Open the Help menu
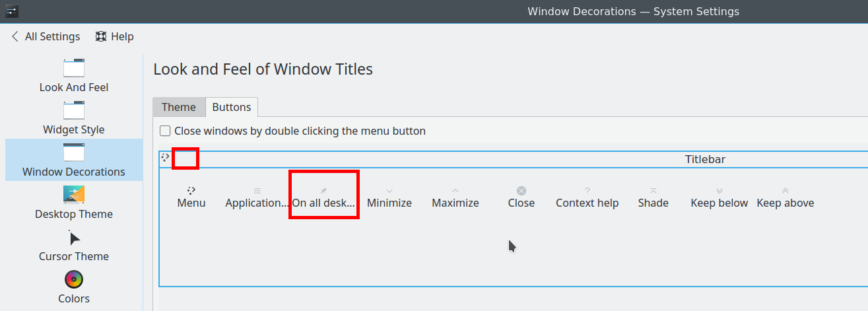 click(115, 37)
